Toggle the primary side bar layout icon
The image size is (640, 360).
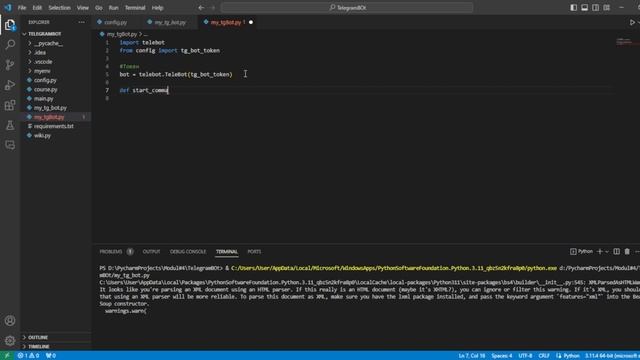click(573, 7)
